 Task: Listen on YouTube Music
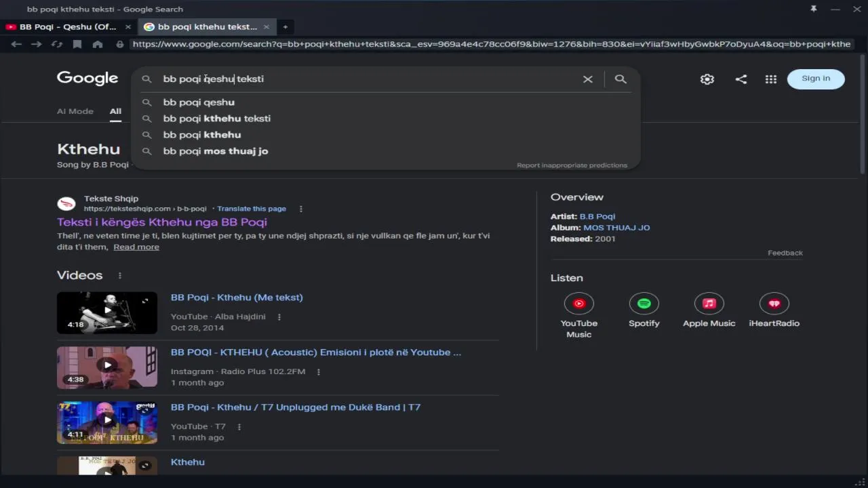(x=579, y=315)
